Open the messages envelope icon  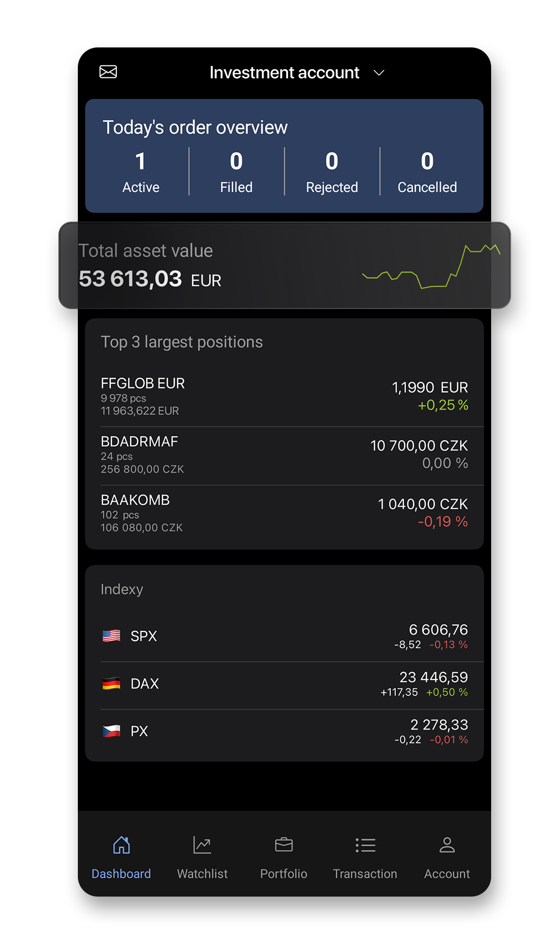click(108, 72)
